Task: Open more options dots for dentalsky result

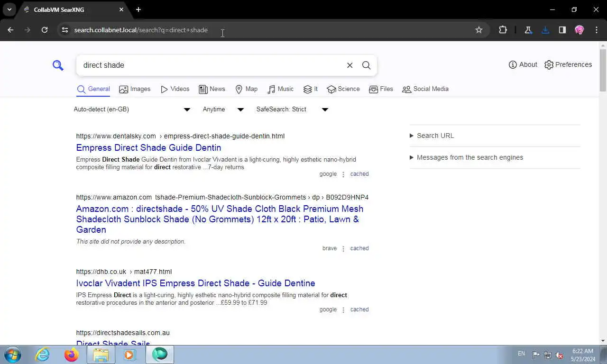Action: tap(343, 174)
